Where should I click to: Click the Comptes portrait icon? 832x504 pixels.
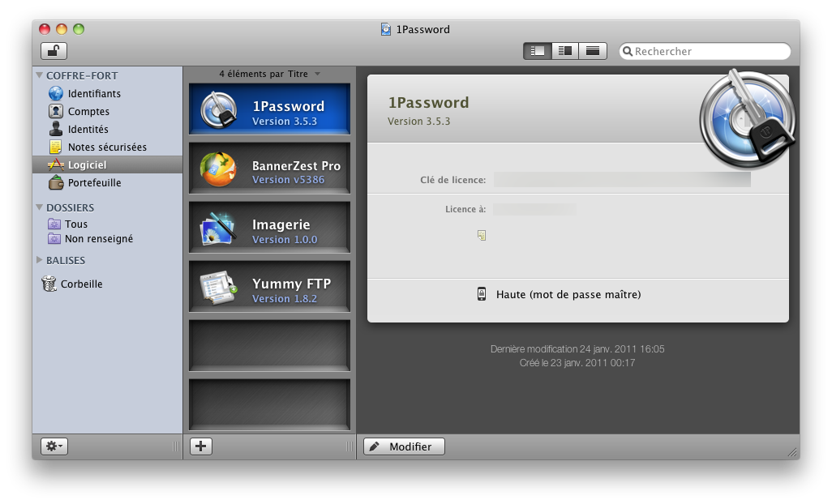click(56, 111)
